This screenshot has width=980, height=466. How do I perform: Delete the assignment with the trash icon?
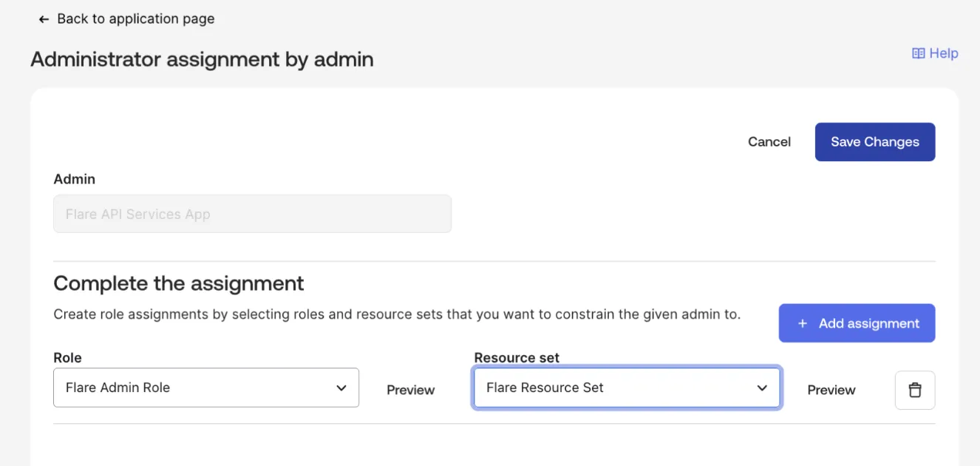pyautogui.click(x=915, y=390)
